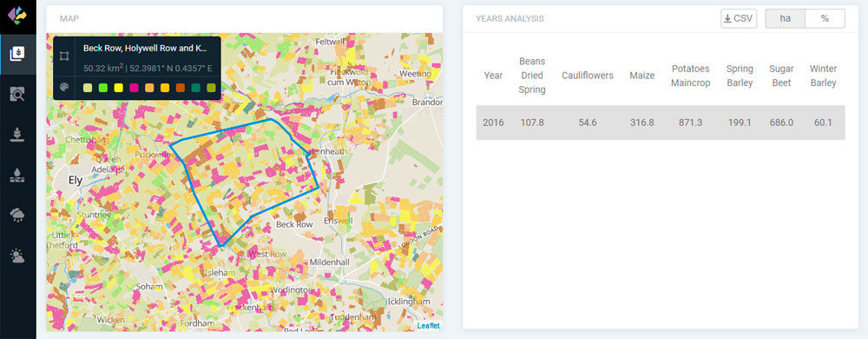Click the color palette icon in overlay
Screen dimensions: 868x339
pos(64,88)
